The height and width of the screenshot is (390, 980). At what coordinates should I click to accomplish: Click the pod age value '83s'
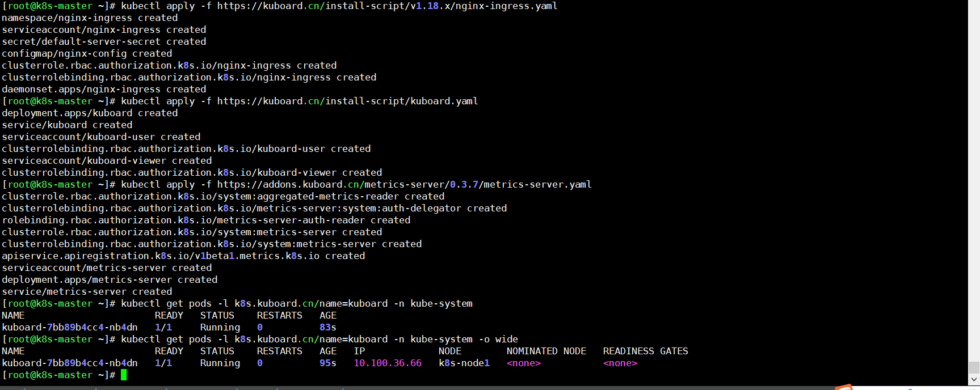pos(328,328)
